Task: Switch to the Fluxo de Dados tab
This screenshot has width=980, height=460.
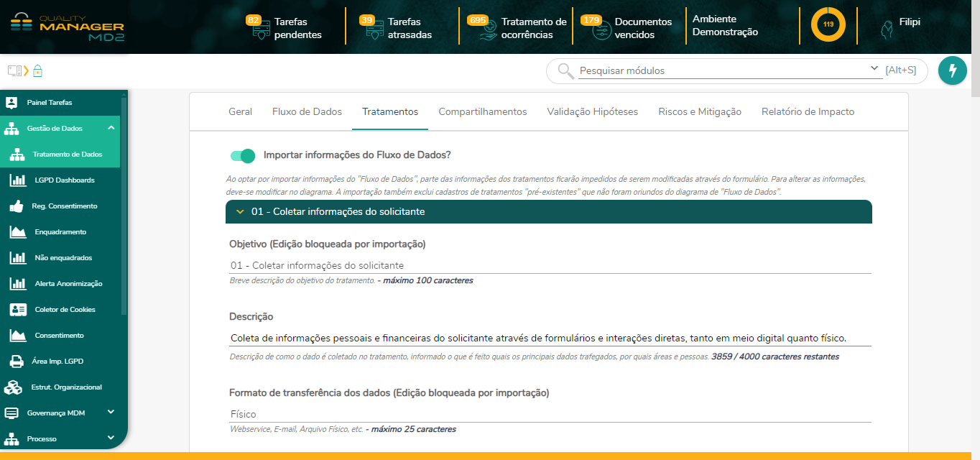Action: pos(306,111)
